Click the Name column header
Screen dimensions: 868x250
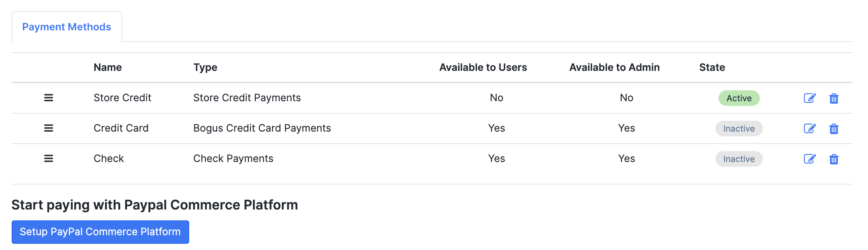[108, 67]
